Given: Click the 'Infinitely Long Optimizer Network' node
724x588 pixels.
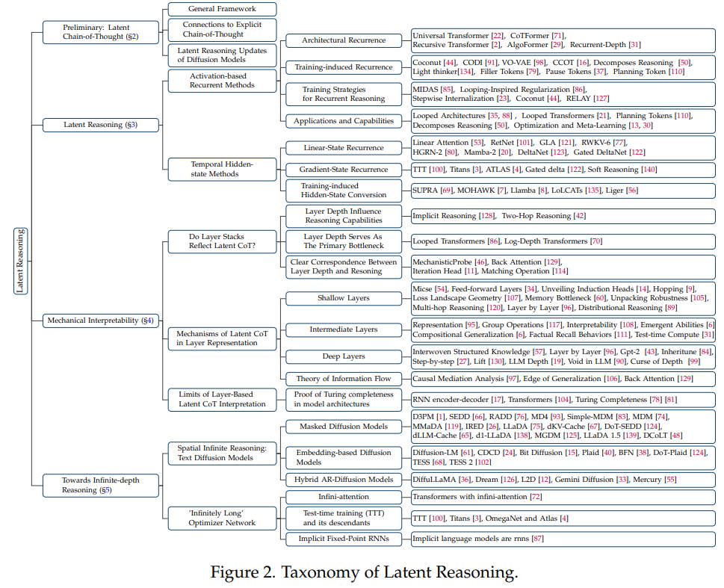Looking at the screenshot, I should (x=222, y=519).
